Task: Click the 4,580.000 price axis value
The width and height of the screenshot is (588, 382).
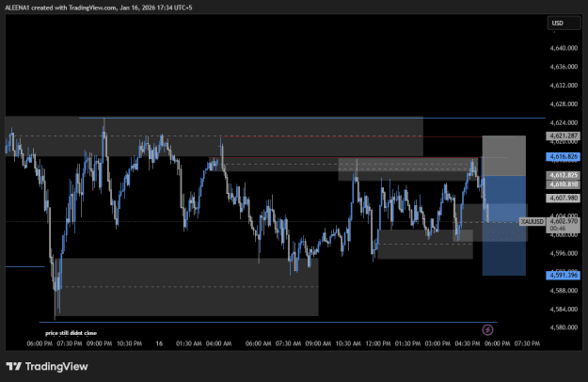Action: (564, 327)
